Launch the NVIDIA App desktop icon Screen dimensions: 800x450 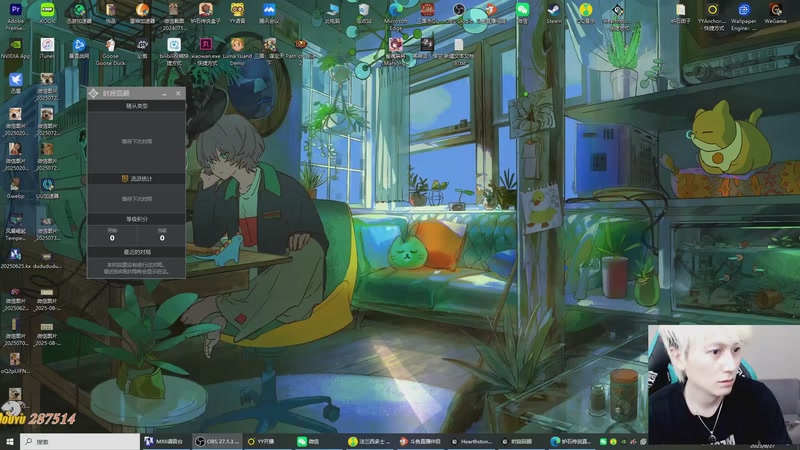pos(15,49)
